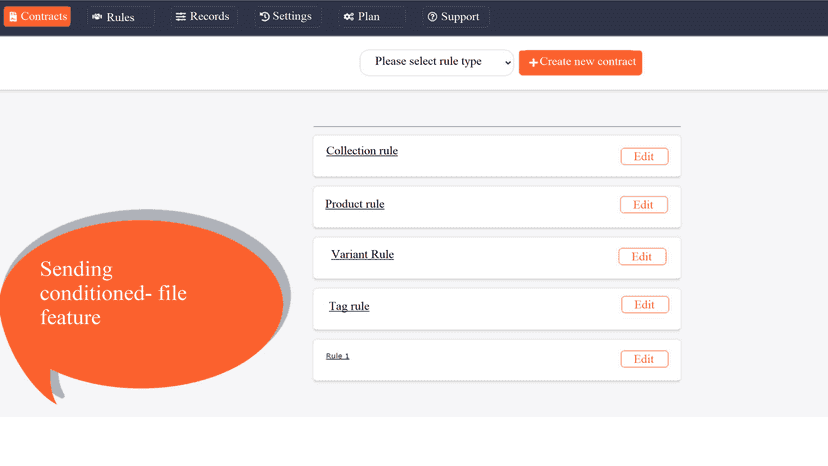Go to the Settings tab
Screen dimensions: 828x466
[287, 17]
